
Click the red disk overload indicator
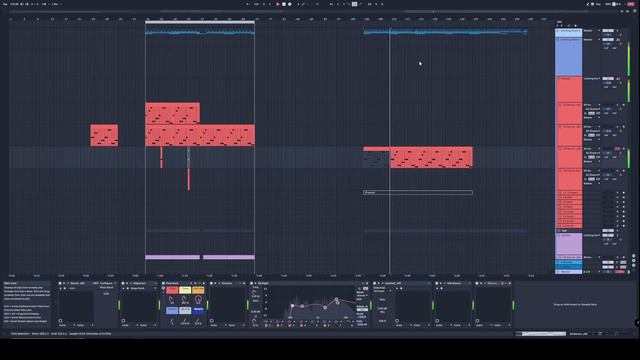(631, 4)
